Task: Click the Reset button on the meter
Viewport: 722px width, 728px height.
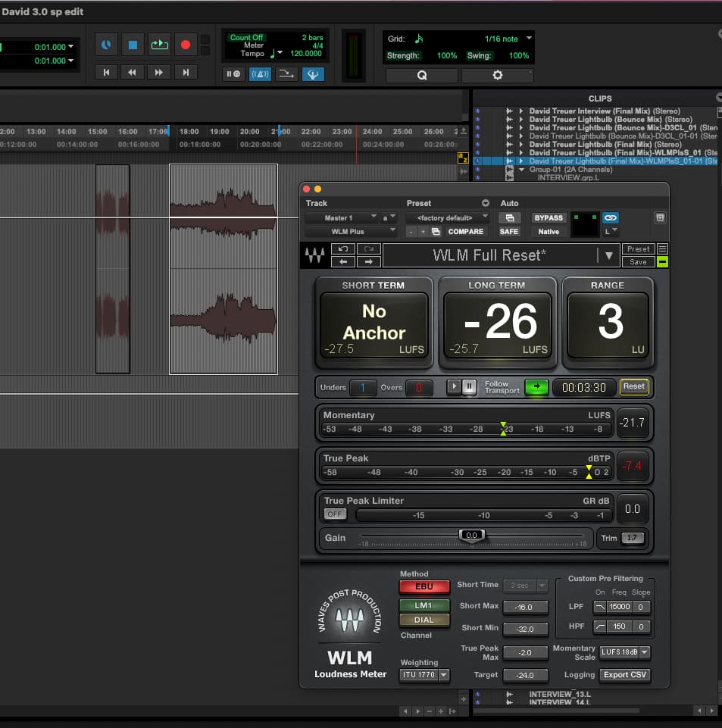Action: pos(634,386)
